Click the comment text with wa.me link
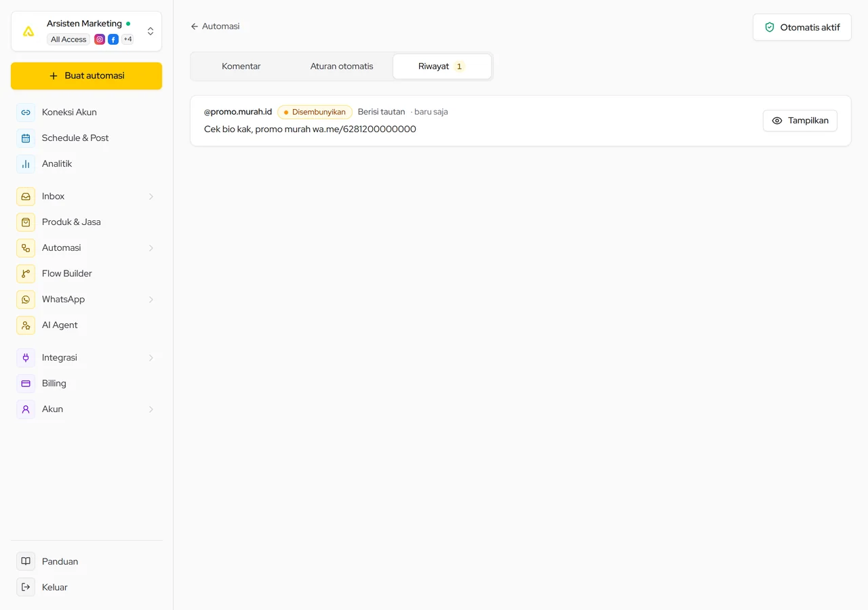This screenshot has height=610, width=868. click(310, 129)
